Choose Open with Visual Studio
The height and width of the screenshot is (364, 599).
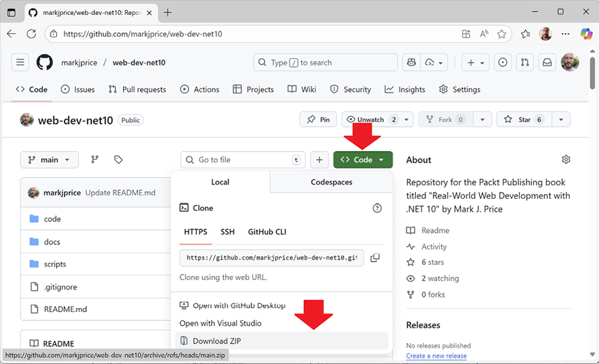pos(221,323)
